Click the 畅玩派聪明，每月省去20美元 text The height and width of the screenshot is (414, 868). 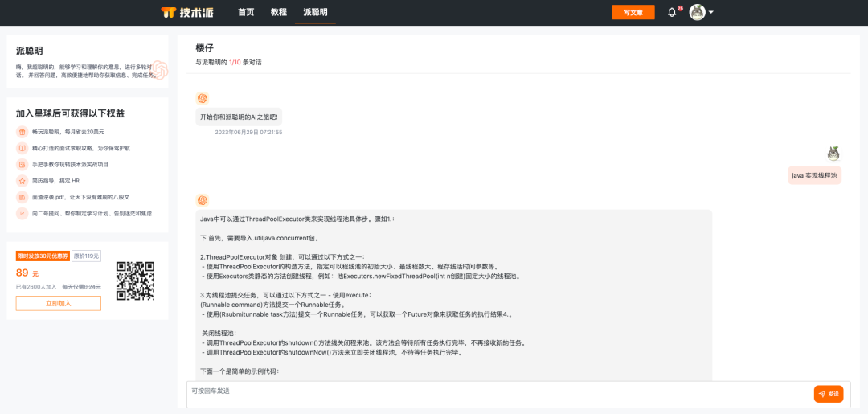68,133
